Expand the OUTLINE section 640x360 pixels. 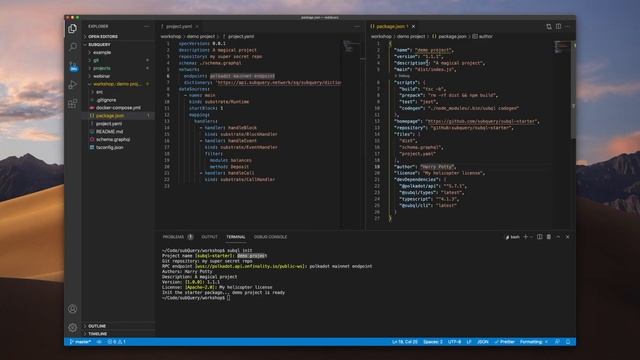coord(97,326)
